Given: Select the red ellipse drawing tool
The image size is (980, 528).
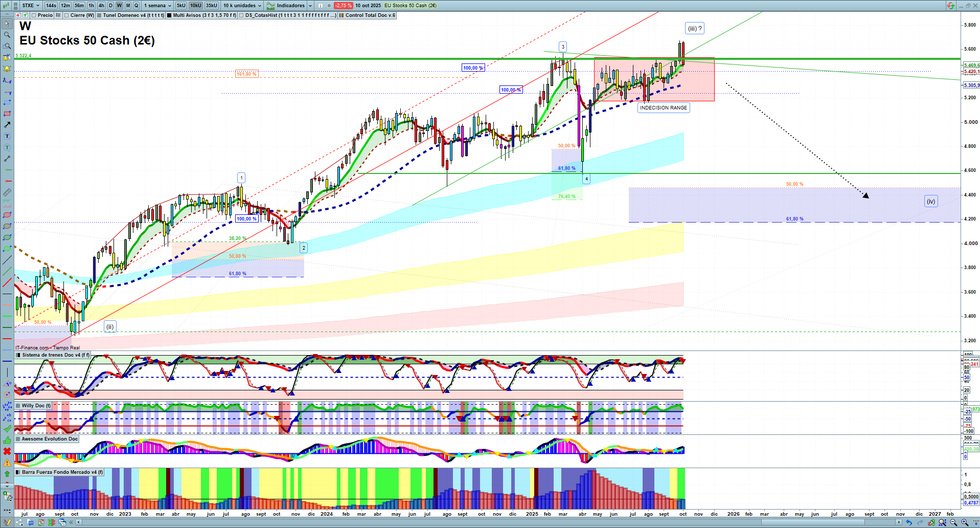Looking at the screenshot, I should [7, 215].
